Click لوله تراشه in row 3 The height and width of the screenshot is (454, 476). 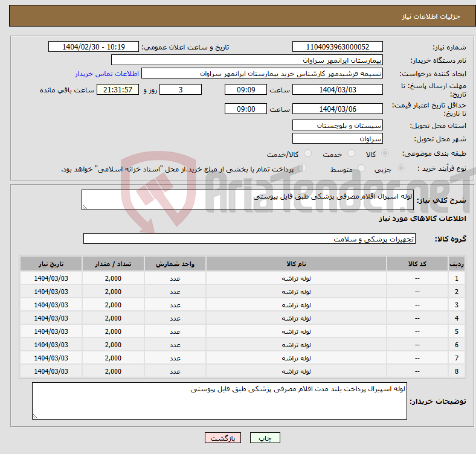pyautogui.click(x=296, y=305)
